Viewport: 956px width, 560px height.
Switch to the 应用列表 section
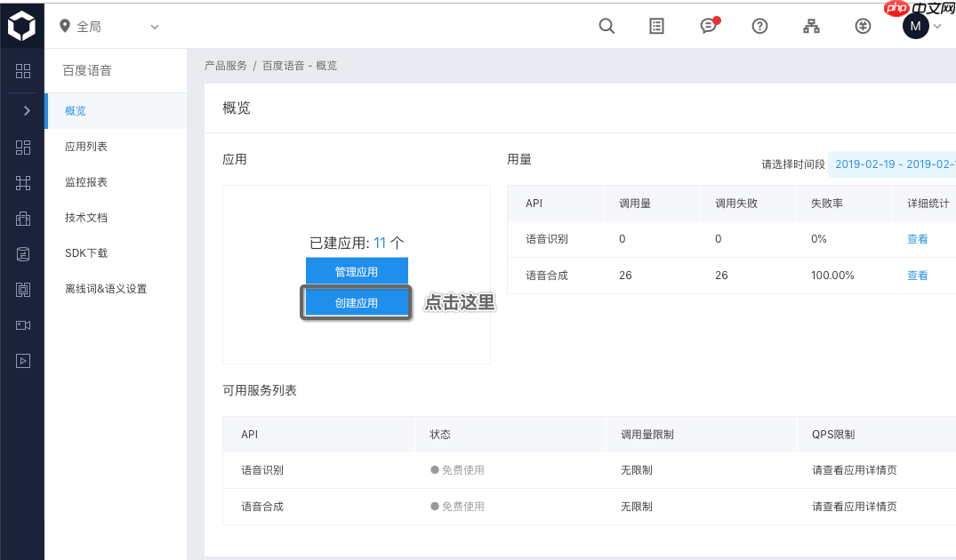click(x=84, y=147)
